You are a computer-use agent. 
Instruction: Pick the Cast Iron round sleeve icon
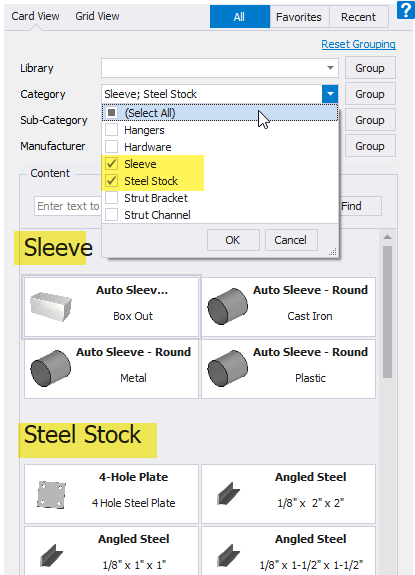(228, 306)
